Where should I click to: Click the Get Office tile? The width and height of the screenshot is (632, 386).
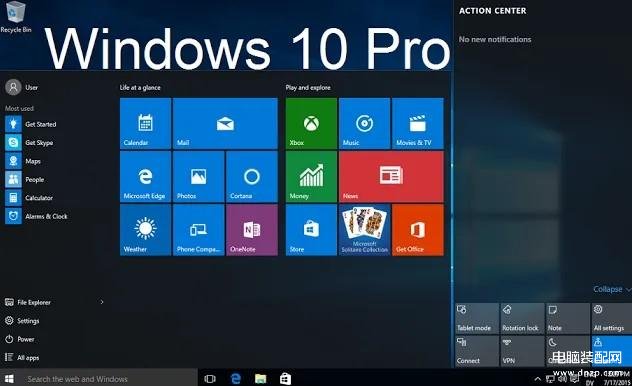(418, 230)
